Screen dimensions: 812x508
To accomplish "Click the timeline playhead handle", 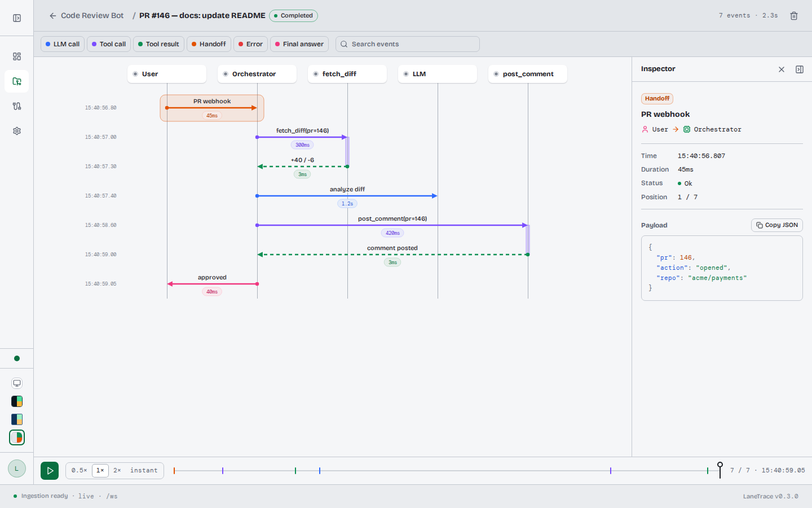I will coord(720,466).
